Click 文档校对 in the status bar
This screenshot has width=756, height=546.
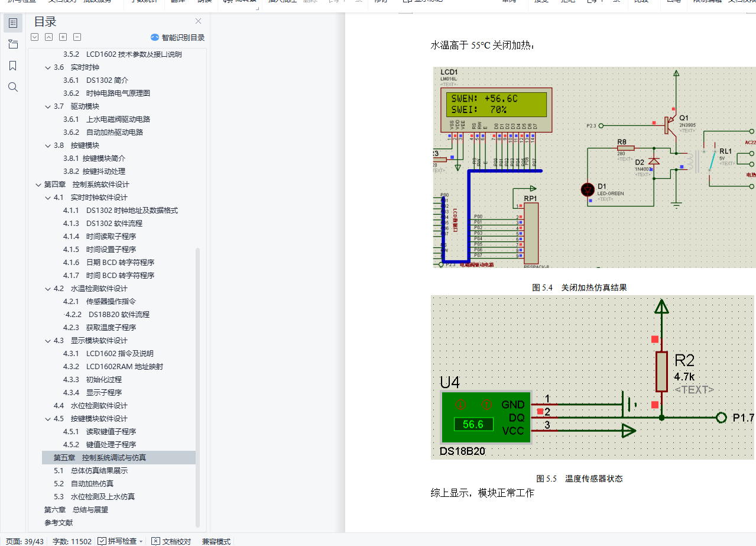tap(171, 541)
